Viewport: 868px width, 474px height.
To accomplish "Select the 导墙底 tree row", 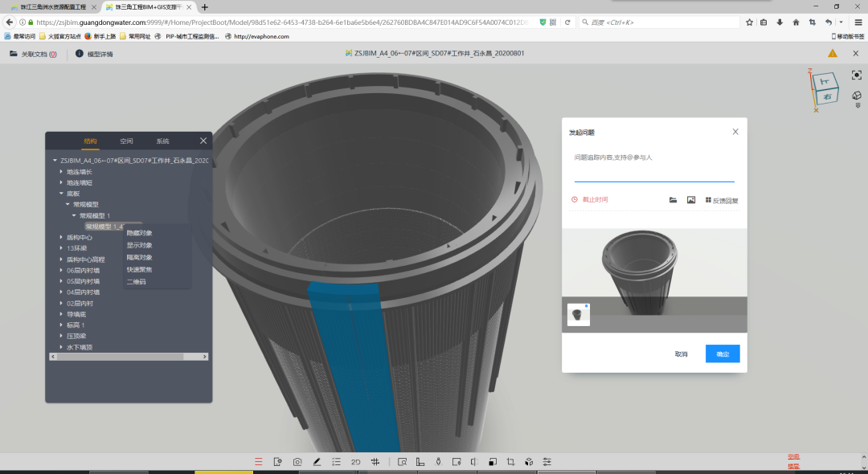I will click(76, 314).
